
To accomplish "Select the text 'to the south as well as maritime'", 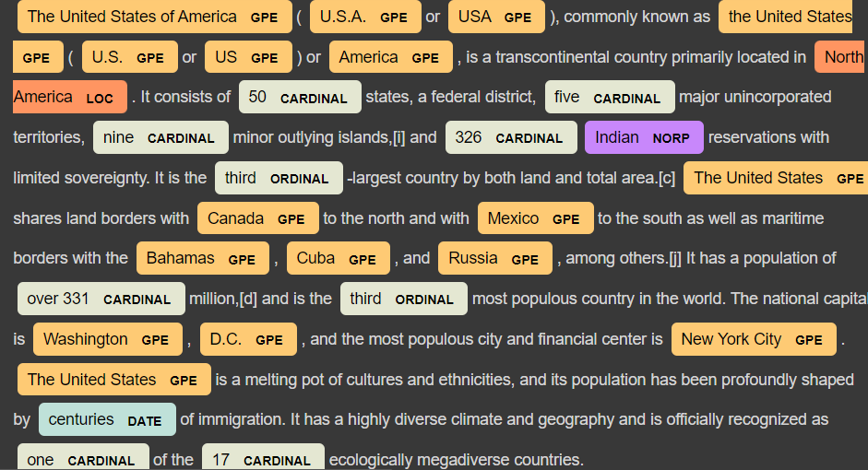I will (x=711, y=218).
